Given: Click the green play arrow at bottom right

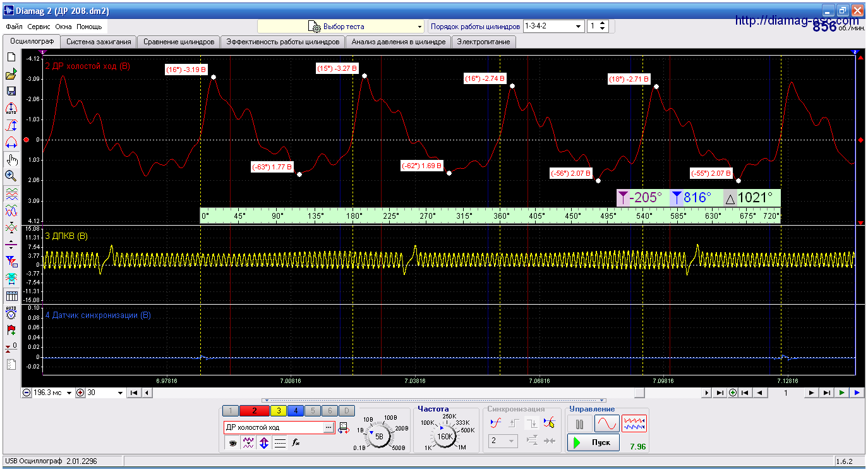Looking at the screenshot, I should point(841,393).
